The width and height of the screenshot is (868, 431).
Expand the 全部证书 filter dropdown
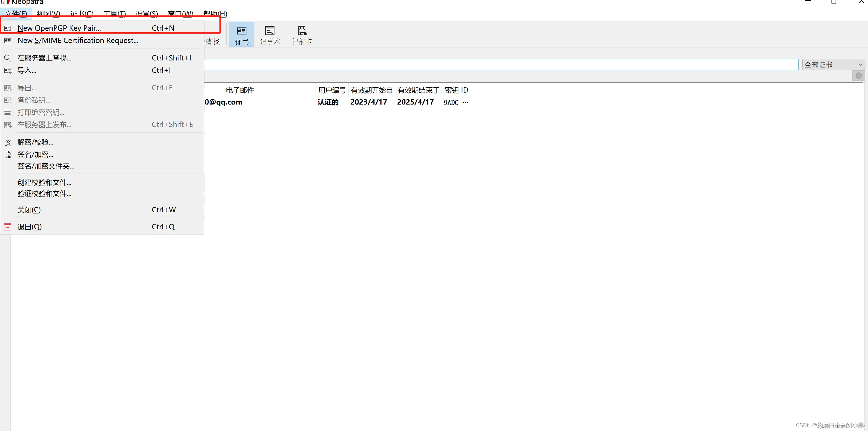833,65
